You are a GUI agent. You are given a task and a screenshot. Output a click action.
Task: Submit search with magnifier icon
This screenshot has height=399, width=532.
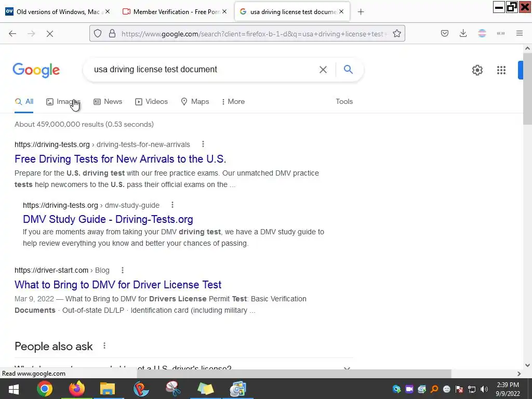point(348,69)
